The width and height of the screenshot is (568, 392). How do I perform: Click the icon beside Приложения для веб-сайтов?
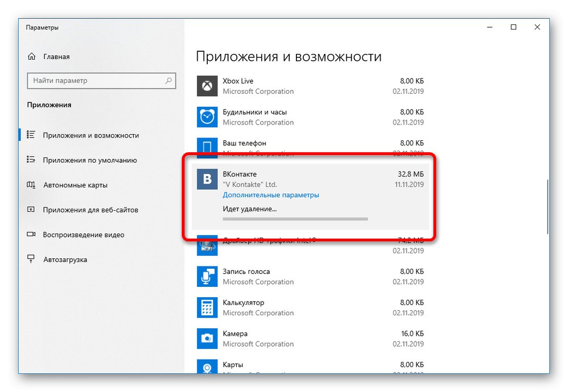tap(31, 210)
